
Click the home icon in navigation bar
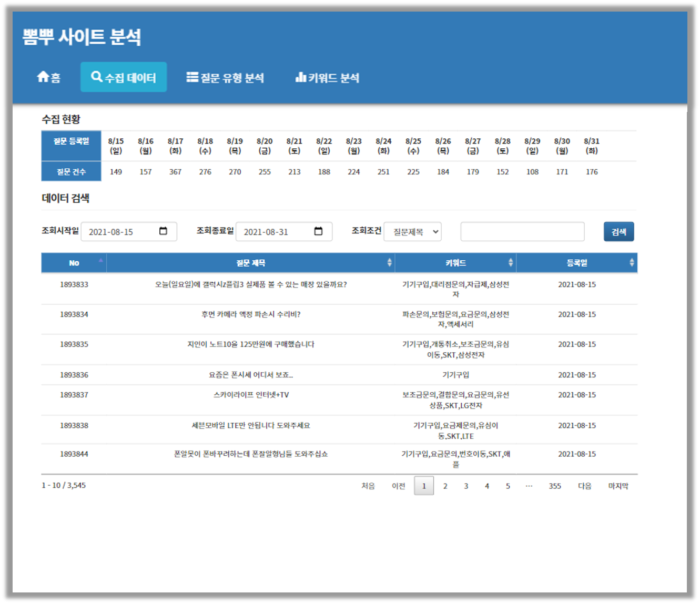[43, 77]
